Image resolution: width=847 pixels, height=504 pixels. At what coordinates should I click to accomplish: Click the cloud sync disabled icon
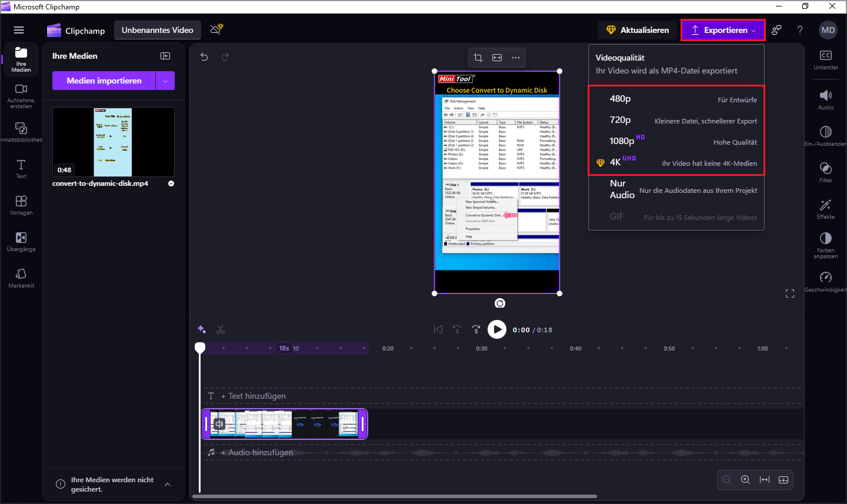click(x=216, y=29)
